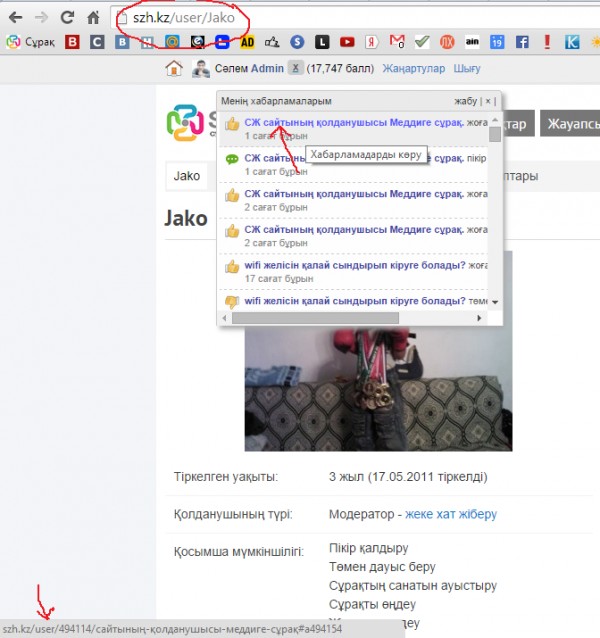This screenshot has width=600, height=638.
Task: Click the address bar URL field
Action: tap(300, 17)
